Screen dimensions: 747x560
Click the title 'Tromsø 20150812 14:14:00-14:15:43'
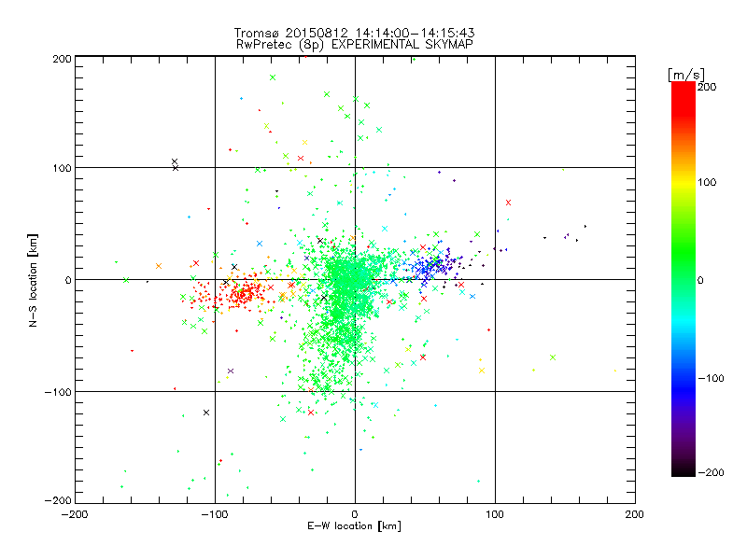354,33
